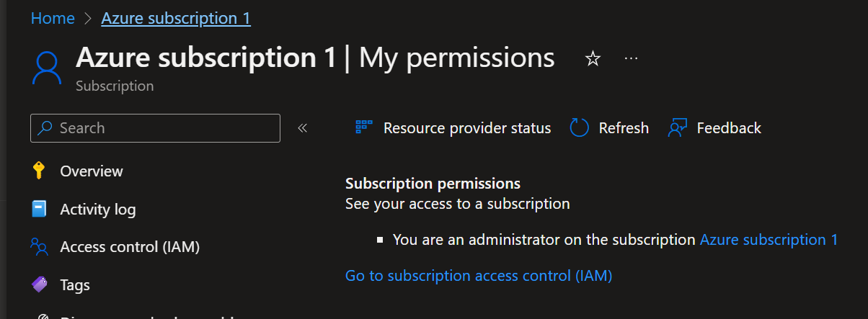Click the Refresh circular arrow icon
Image resolution: width=868 pixels, height=319 pixels.
pyautogui.click(x=580, y=128)
